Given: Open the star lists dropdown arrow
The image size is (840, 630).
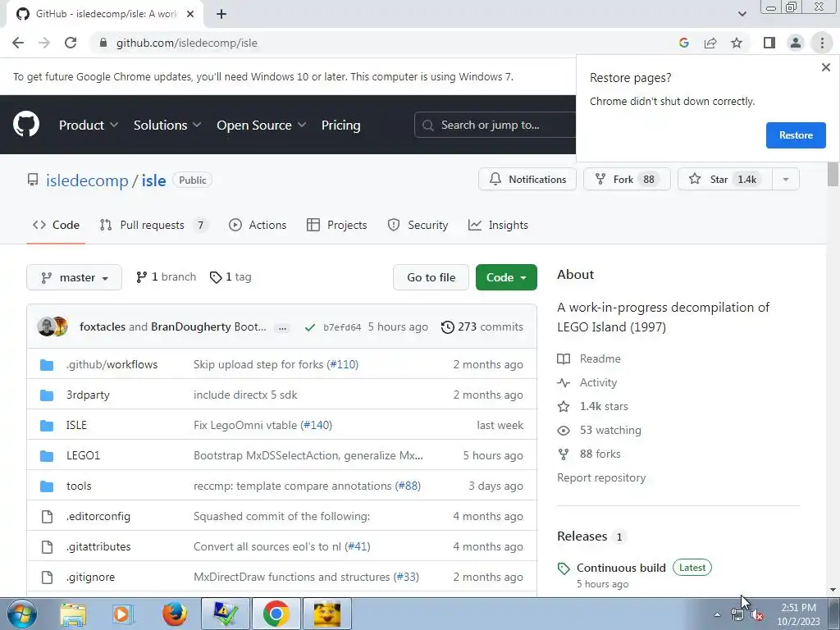Looking at the screenshot, I should pos(786,179).
